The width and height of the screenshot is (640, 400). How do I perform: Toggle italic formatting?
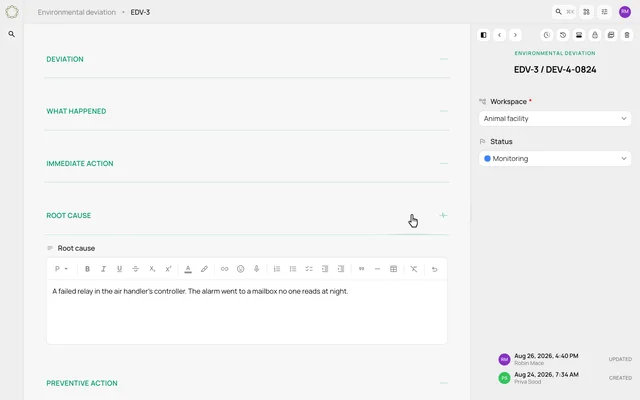[103, 269]
